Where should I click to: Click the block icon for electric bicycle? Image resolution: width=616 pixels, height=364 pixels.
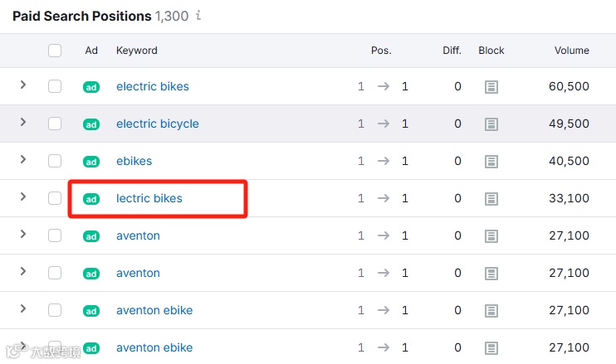pyautogui.click(x=491, y=124)
